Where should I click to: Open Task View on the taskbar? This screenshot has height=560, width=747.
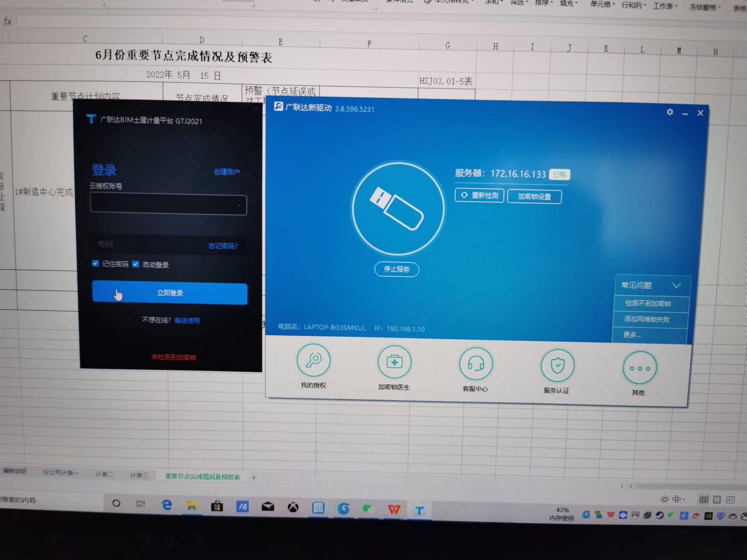(x=141, y=504)
